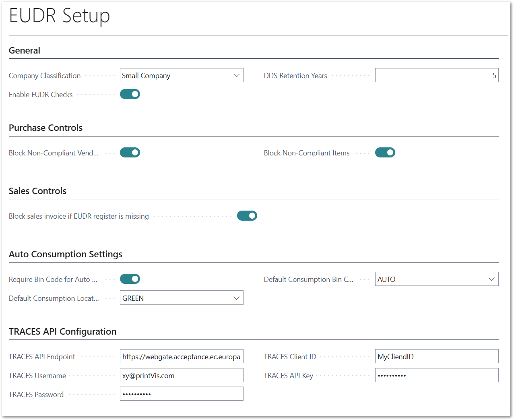Click into the TRACES Client ID field
514x420 pixels.
coord(437,356)
